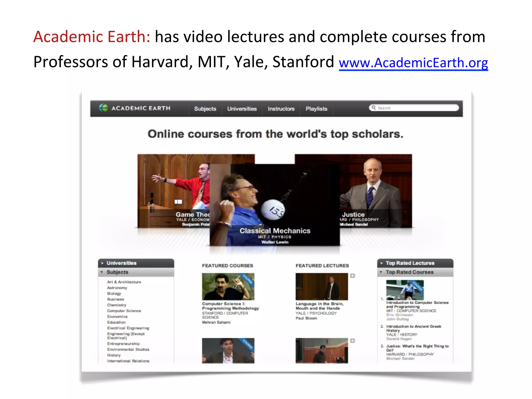Open the Subjects navigation menu

pos(205,109)
